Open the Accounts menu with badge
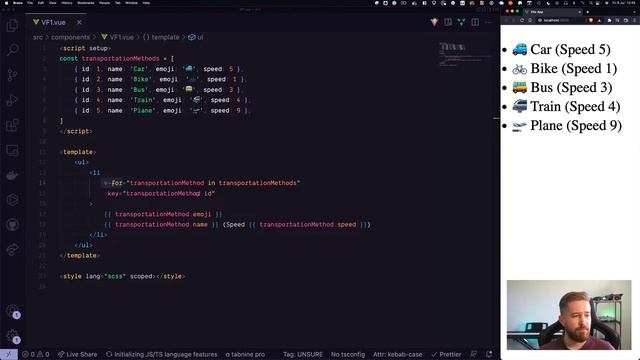The width and height of the screenshot is (640, 360). coord(12,311)
